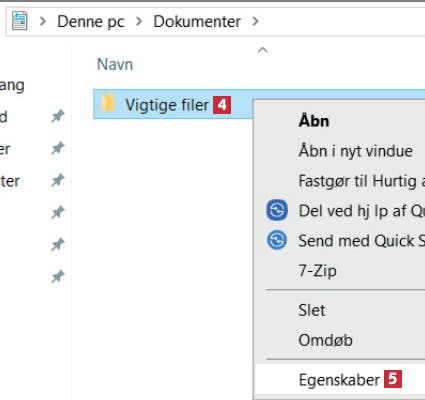Viewport: 425px width, 400px height.
Task: Expand the chevron after Denne pc
Action: click(139, 22)
